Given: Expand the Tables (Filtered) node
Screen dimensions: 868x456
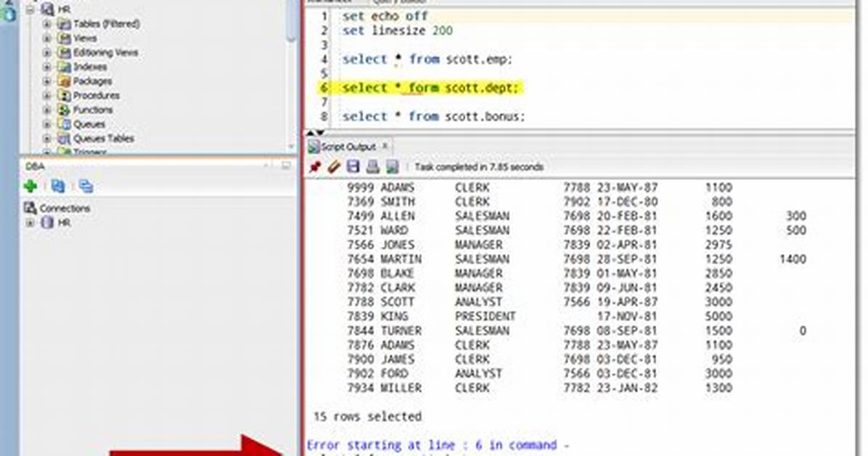Looking at the screenshot, I should pyautogui.click(x=47, y=24).
